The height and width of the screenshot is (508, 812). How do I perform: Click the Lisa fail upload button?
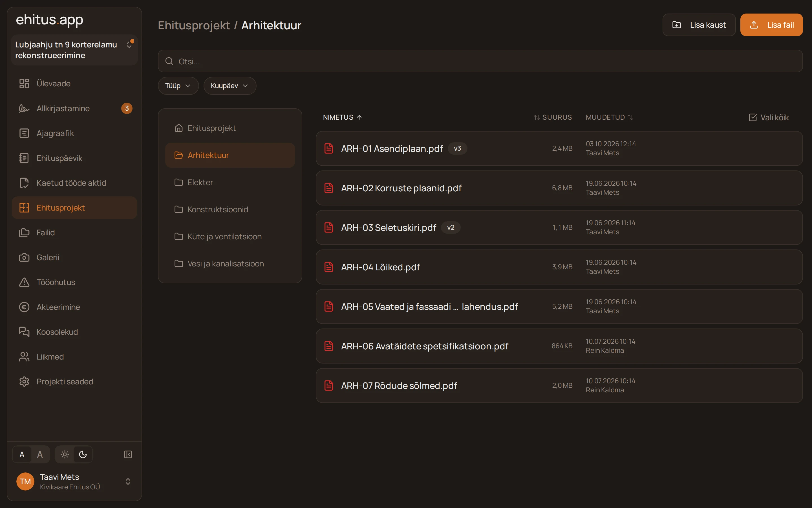pyautogui.click(x=771, y=25)
